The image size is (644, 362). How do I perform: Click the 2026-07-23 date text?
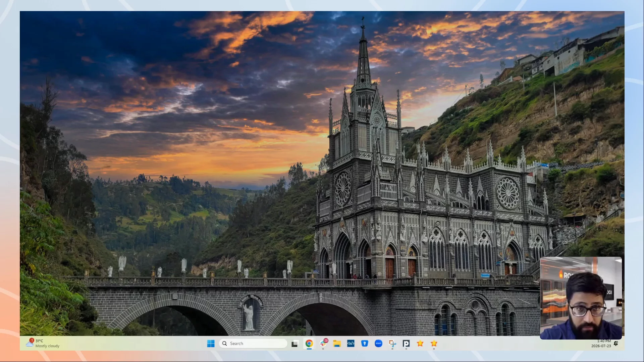(601, 346)
